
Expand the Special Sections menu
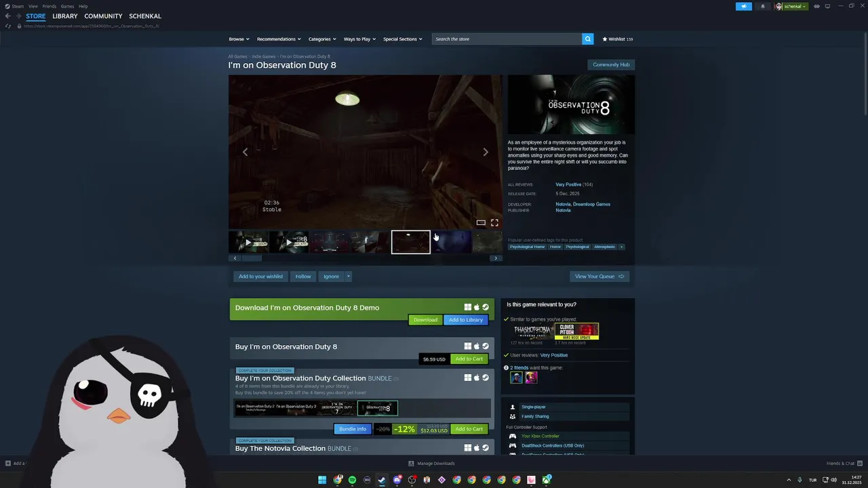(x=402, y=39)
